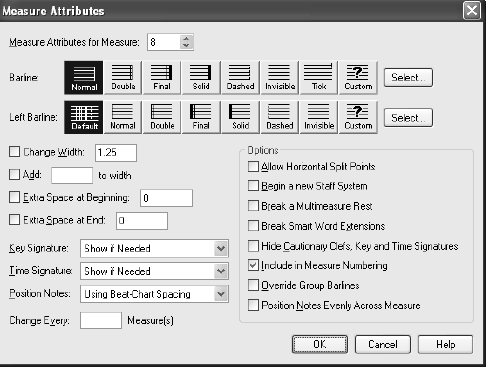Choose Solid for Left Barline

coord(240,117)
